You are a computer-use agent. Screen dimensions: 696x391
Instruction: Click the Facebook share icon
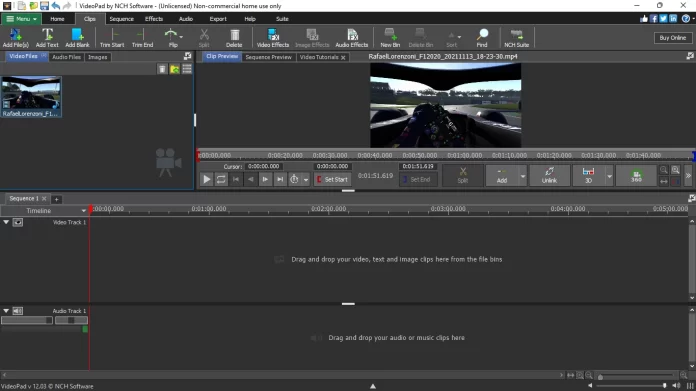[x=654, y=19]
